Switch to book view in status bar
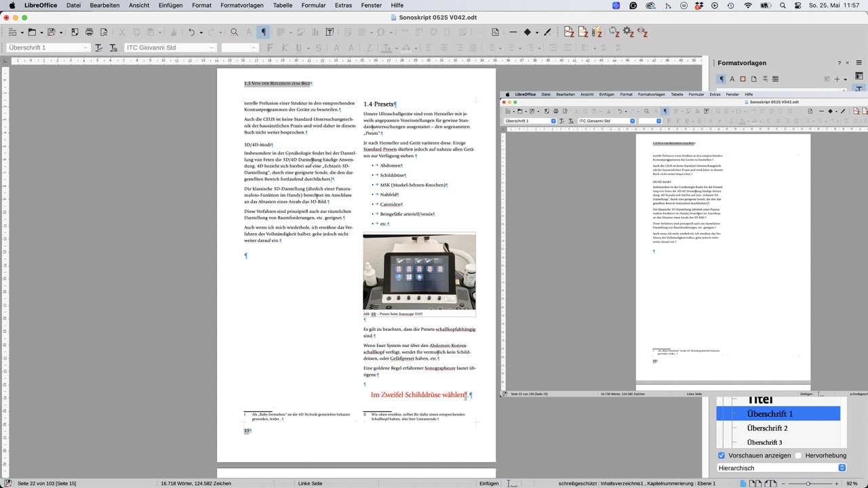This screenshot has width=868, height=488. point(770,483)
